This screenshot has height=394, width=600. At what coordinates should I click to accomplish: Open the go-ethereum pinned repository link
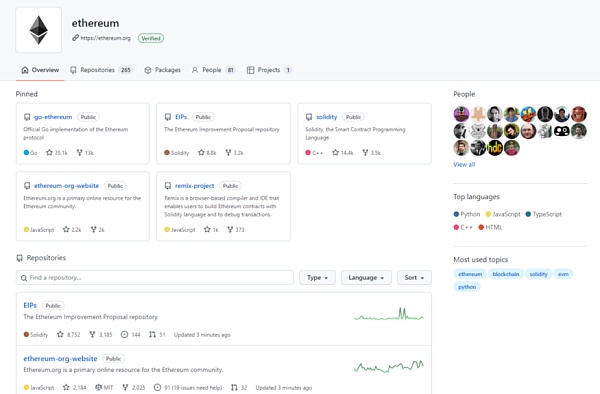(x=53, y=117)
